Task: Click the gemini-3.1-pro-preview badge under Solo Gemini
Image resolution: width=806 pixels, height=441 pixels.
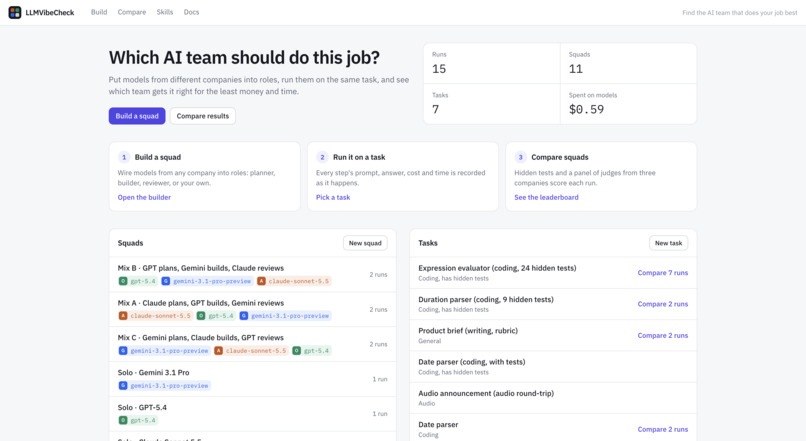Action: tap(164, 385)
